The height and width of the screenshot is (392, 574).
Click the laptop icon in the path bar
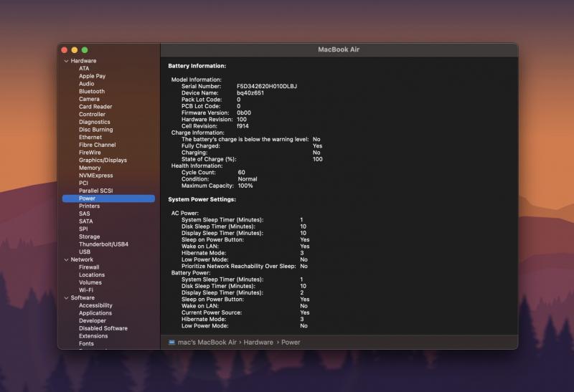click(x=171, y=343)
